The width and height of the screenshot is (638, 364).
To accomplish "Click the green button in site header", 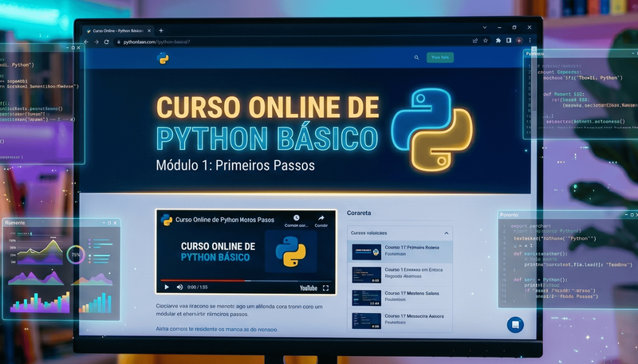I will click(439, 57).
